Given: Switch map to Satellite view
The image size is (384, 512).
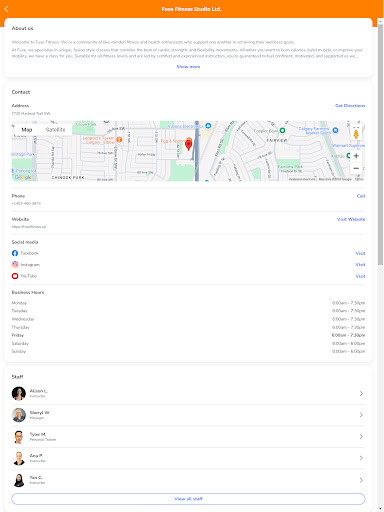Looking at the screenshot, I should pos(55,130).
